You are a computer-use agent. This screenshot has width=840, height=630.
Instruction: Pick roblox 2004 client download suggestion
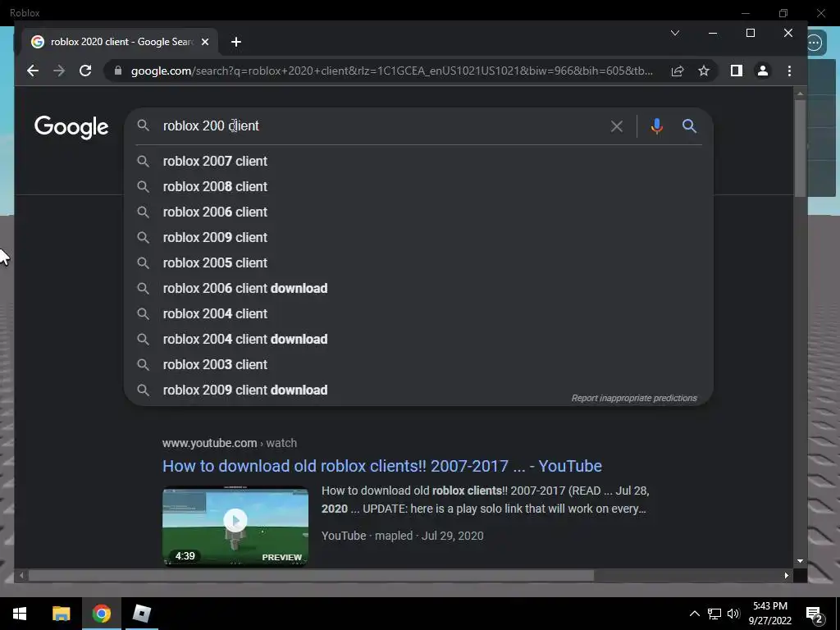click(x=418, y=339)
